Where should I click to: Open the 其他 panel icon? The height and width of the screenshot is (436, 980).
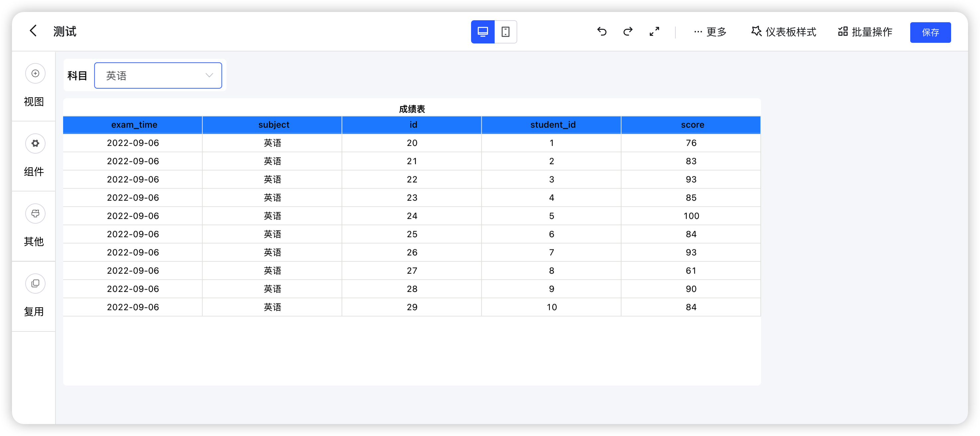[35, 213]
